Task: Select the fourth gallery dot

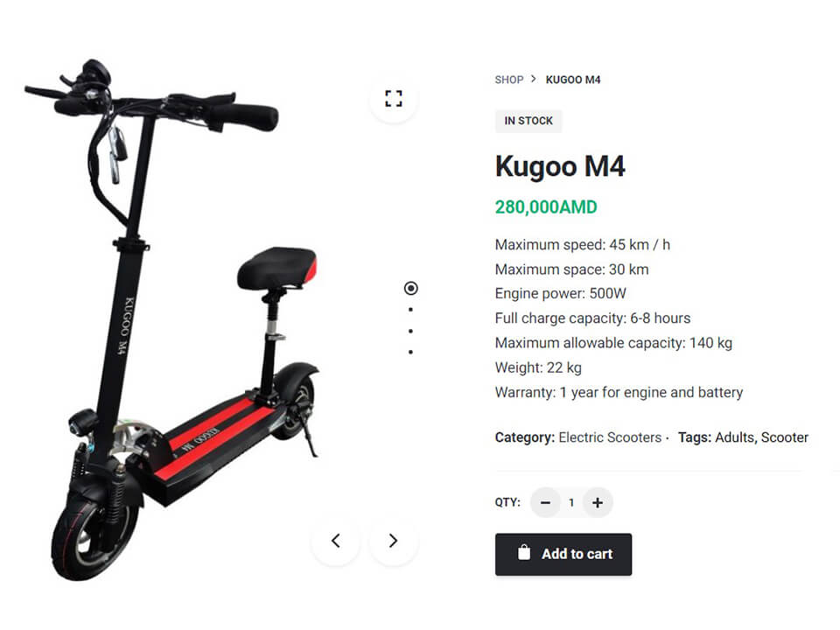Action: [x=411, y=352]
